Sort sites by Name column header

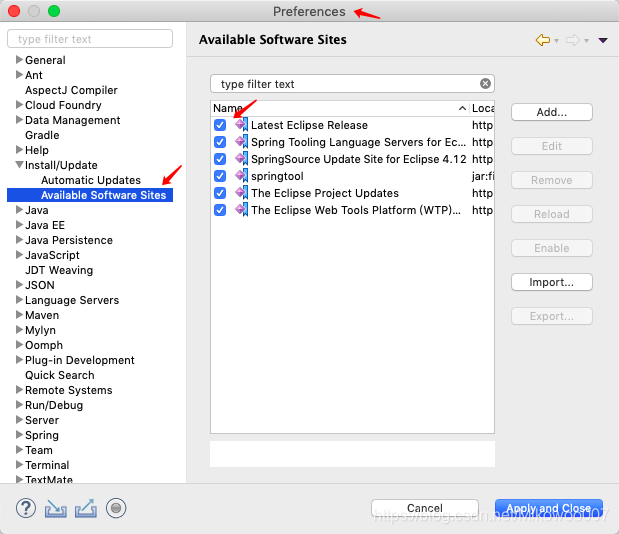(340, 108)
